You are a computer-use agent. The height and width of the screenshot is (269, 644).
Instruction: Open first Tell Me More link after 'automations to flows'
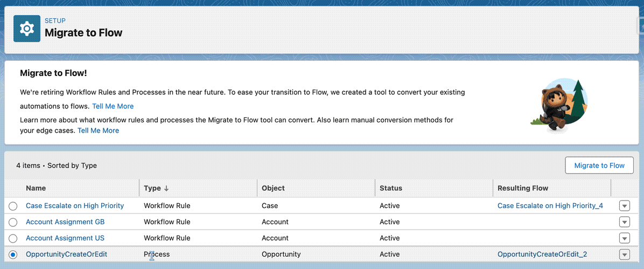tap(113, 106)
